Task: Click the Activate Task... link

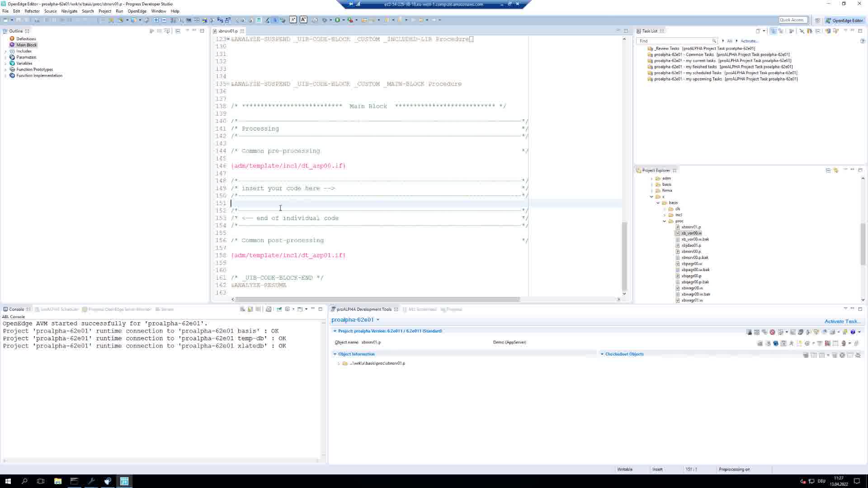Action: point(842,321)
